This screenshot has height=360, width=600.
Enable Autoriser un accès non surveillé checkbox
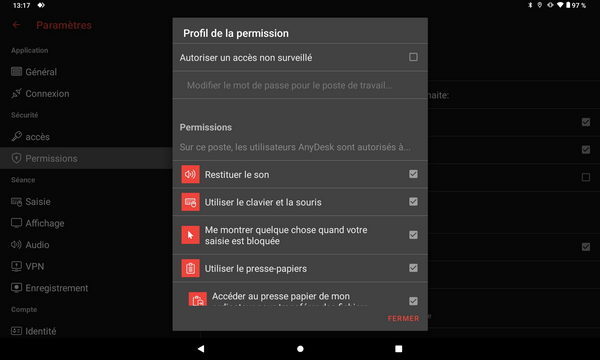pyautogui.click(x=413, y=57)
